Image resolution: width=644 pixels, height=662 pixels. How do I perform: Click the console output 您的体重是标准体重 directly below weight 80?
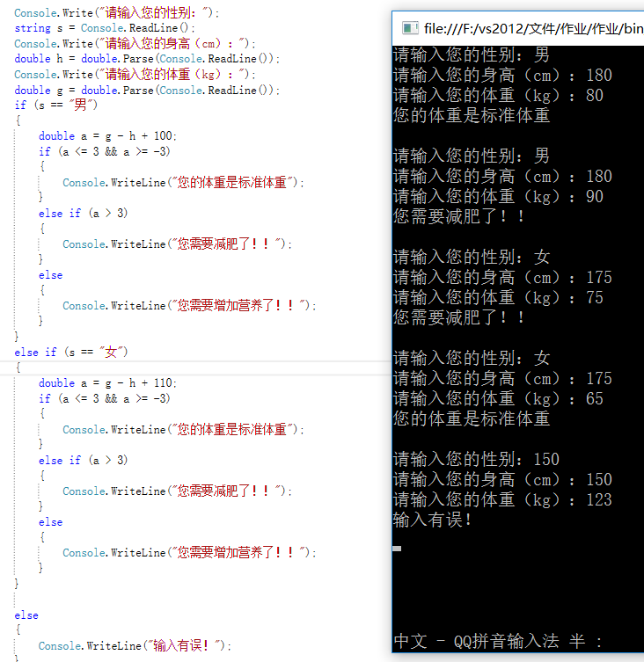tap(472, 116)
